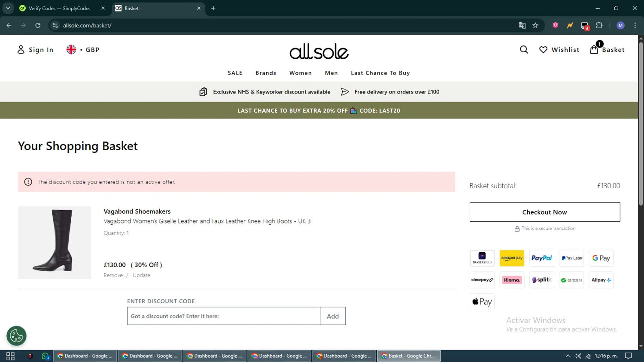This screenshot has height=362, width=644.
Task: Click Update link for the basket item
Action: click(x=141, y=275)
